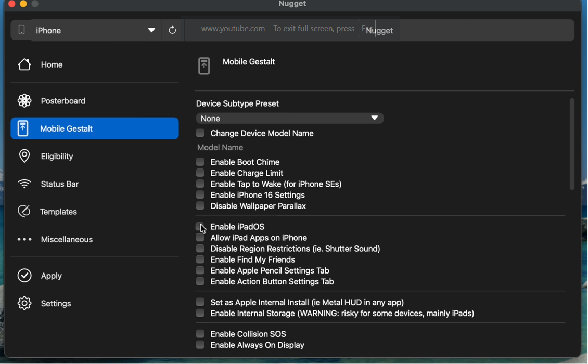Screen dimensions: 588x364
Task: Check Disable Wallpaper Parallax
Action: [x=200, y=205]
